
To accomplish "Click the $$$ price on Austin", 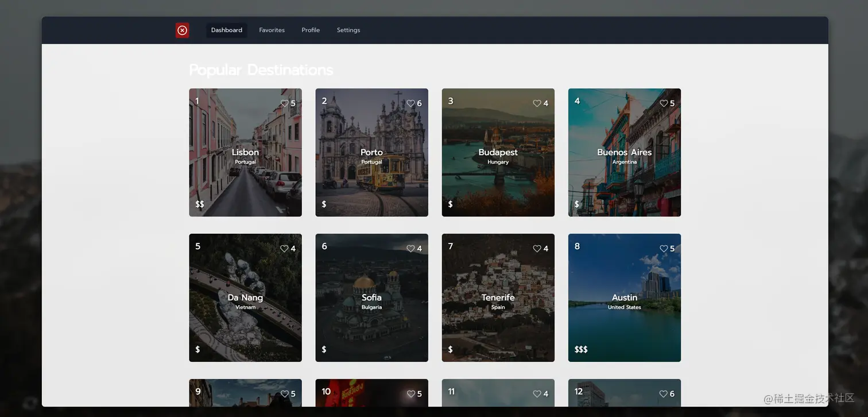I will pyautogui.click(x=581, y=350).
